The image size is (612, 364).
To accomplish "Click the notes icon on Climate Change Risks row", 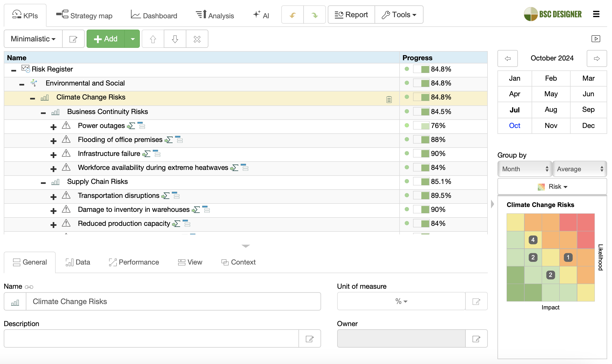I will click(x=389, y=99).
